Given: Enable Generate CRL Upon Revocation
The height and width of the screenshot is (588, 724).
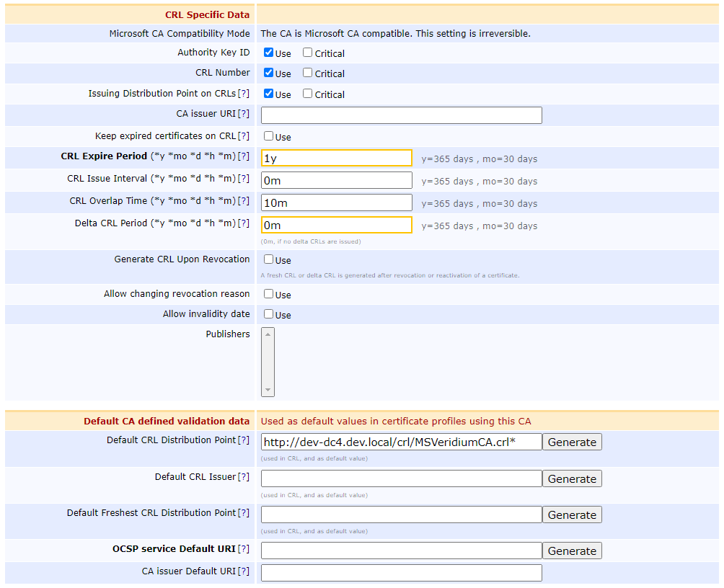Looking at the screenshot, I should tap(268, 259).
